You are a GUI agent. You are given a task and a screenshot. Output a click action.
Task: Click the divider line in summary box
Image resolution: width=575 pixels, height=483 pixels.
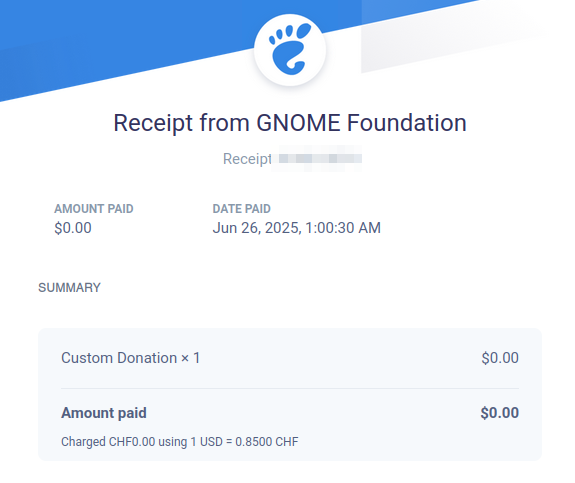coord(290,388)
